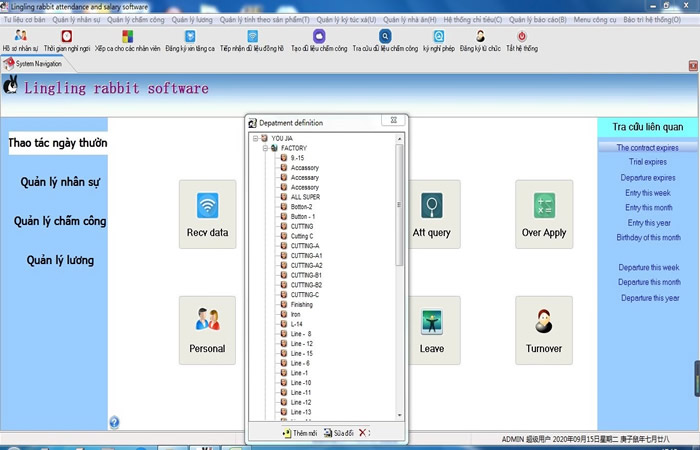Open Hồ sơ nhân sự toolbar icon
700x450 pixels.
(21, 35)
